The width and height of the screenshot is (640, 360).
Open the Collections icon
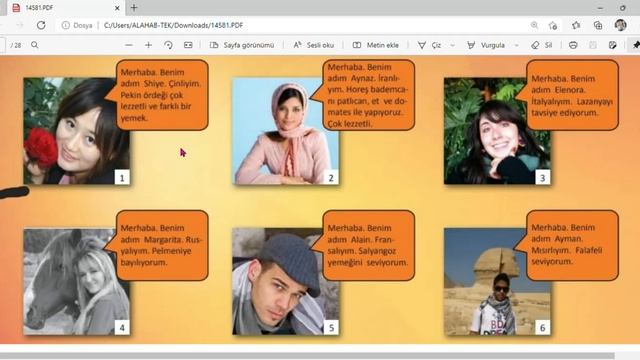pyautogui.click(x=598, y=25)
